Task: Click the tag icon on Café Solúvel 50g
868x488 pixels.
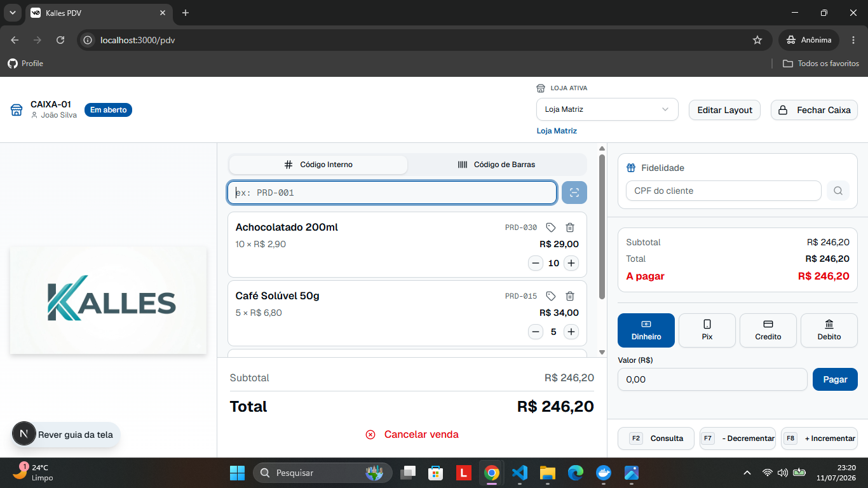Action: click(551, 296)
